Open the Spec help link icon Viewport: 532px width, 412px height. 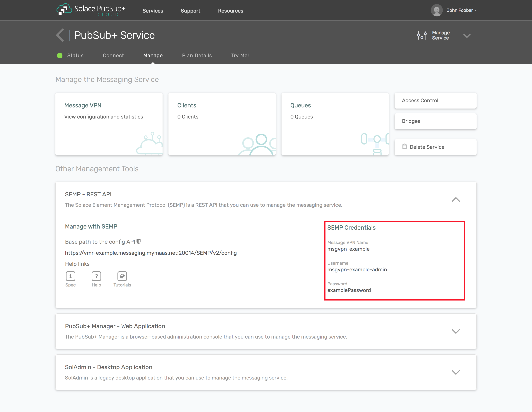click(x=70, y=276)
